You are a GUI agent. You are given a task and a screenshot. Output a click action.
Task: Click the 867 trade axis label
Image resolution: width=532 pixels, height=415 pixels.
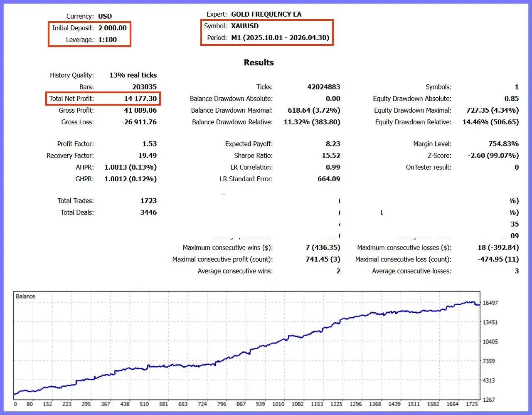pos(241,404)
